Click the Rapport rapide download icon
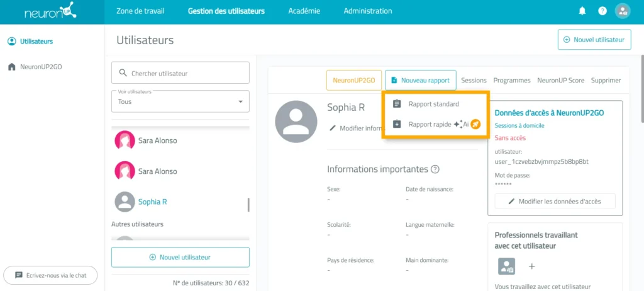 coord(397,124)
